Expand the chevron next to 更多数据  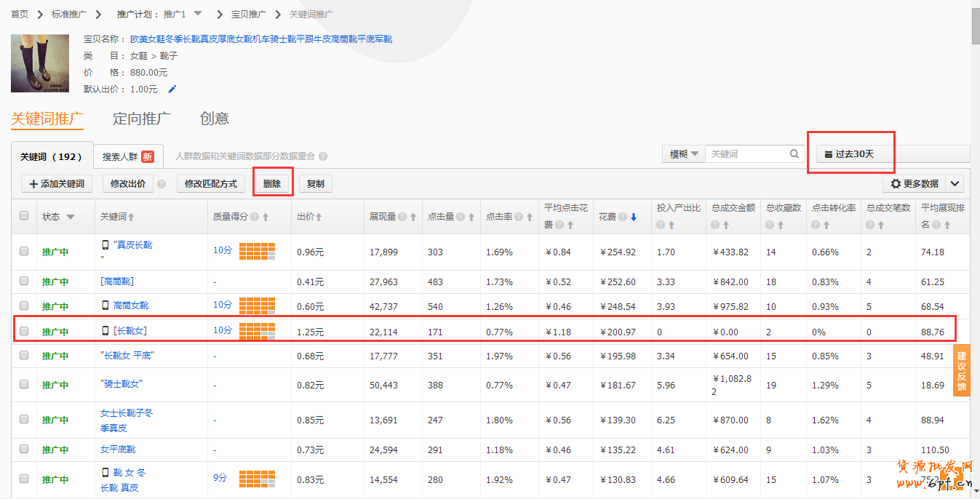956,184
